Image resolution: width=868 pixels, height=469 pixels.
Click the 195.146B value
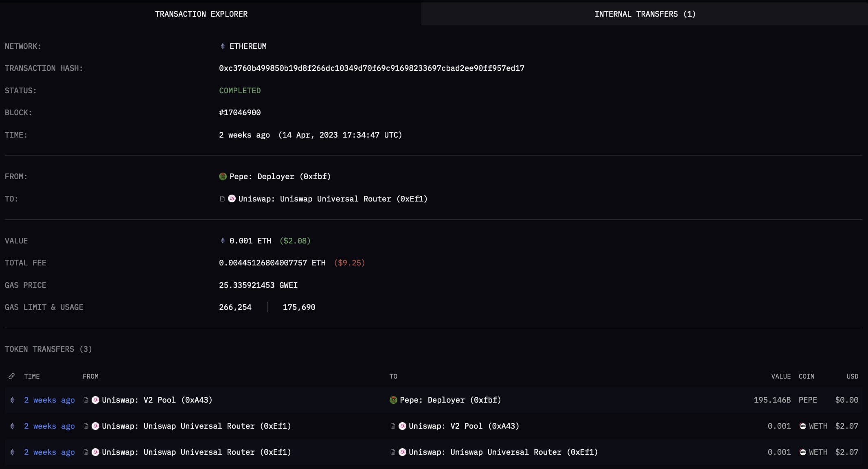point(772,400)
